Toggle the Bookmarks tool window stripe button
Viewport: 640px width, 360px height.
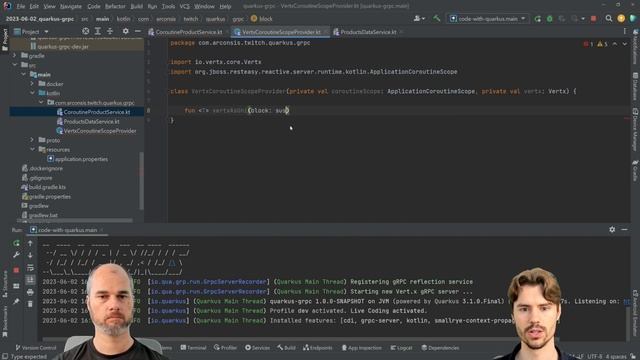[5, 321]
